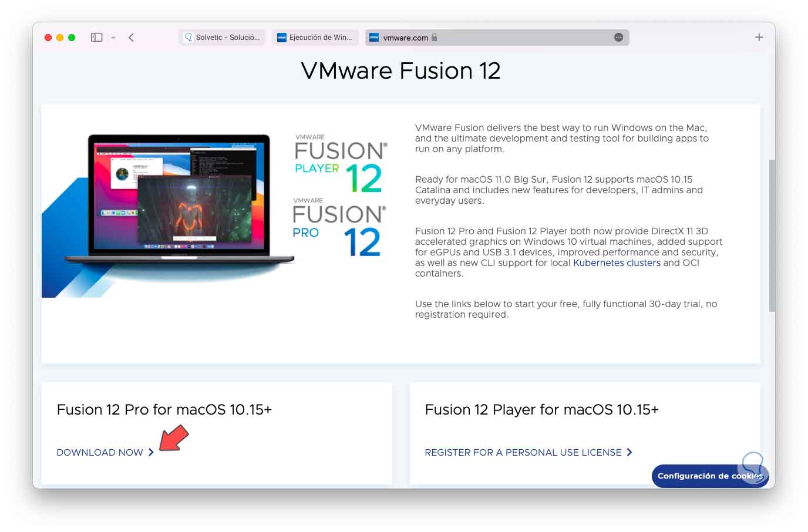Click the paragraph starting 'VMware Fusion delivers'

click(562, 138)
